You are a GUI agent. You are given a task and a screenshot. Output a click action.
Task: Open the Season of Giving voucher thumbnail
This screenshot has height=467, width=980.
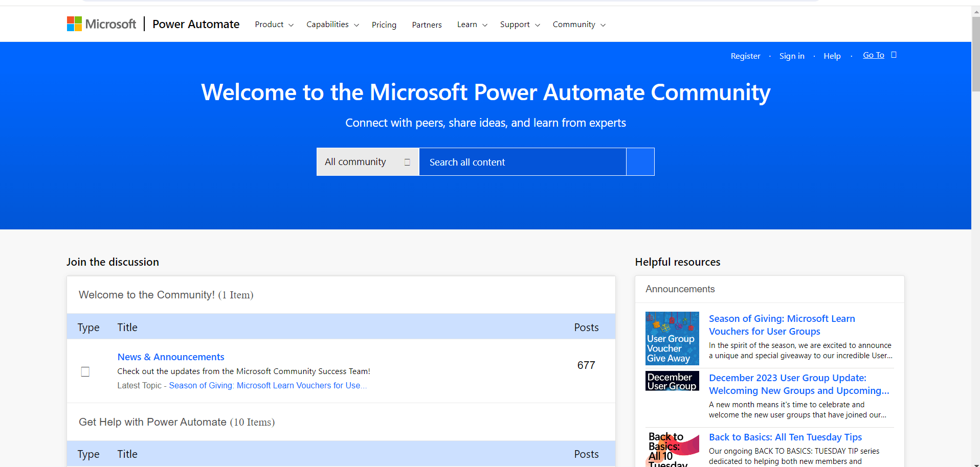point(672,338)
